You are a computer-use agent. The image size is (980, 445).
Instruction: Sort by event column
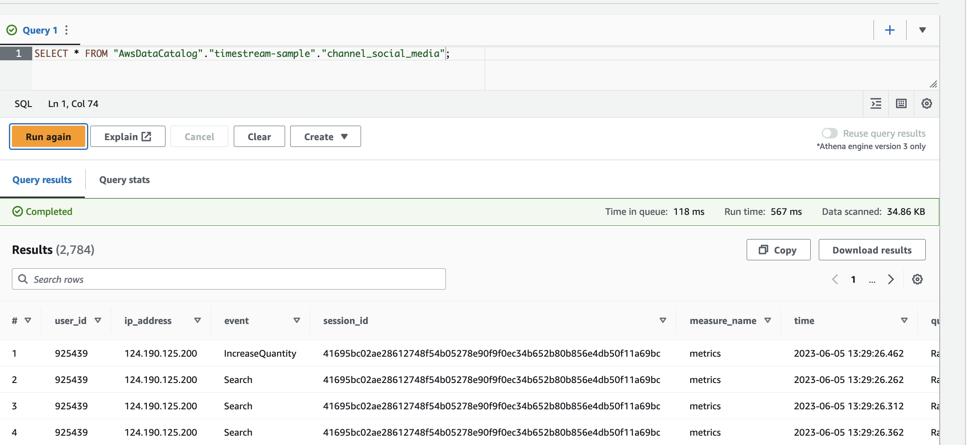[297, 321]
